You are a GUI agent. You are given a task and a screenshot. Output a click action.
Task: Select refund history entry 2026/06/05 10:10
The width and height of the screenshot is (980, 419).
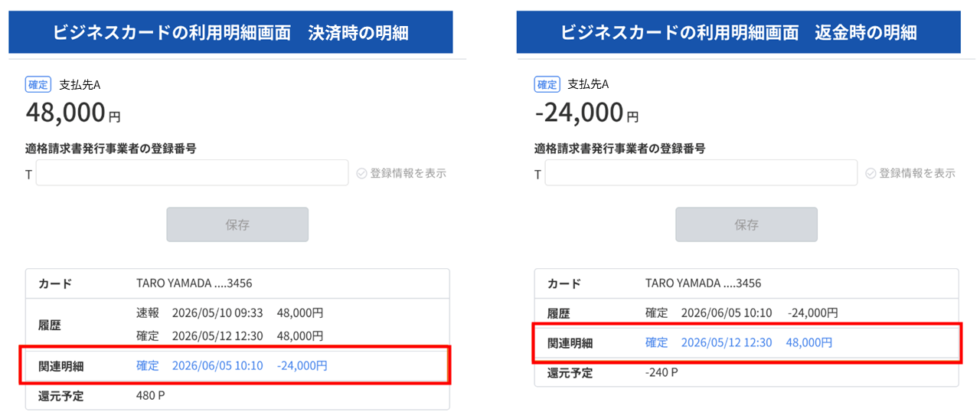coord(742,313)
